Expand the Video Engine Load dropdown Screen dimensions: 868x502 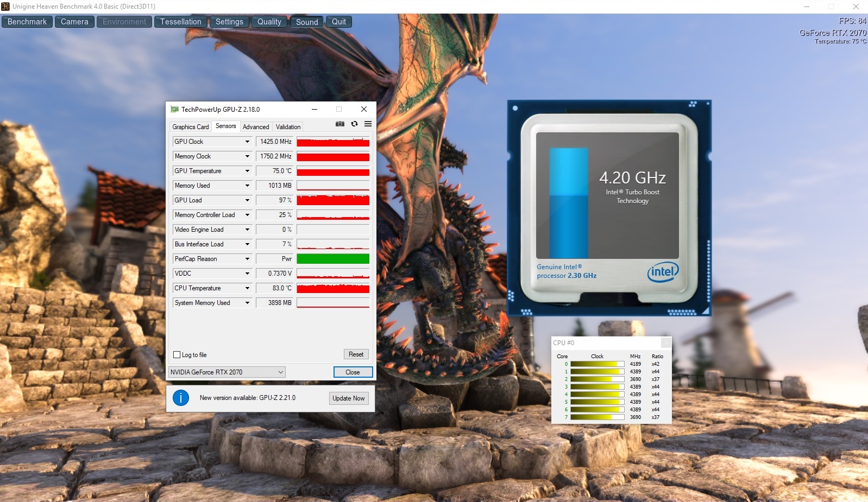[247, 230]
